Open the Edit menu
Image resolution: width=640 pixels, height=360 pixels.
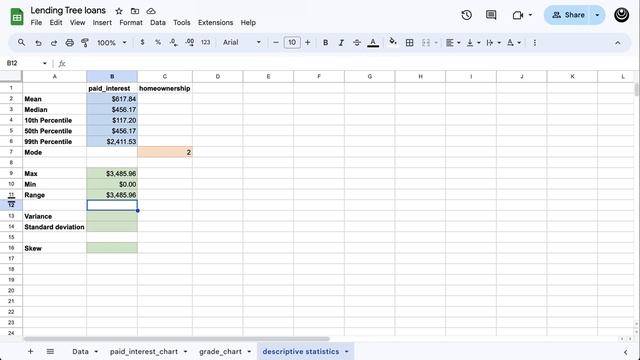point(56,23)
